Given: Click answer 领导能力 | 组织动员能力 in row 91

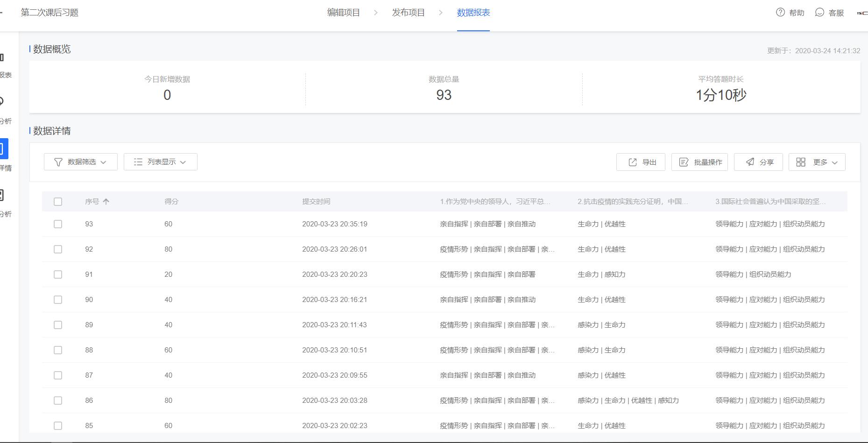Looking at the screenshot, I should coord(753,274).
